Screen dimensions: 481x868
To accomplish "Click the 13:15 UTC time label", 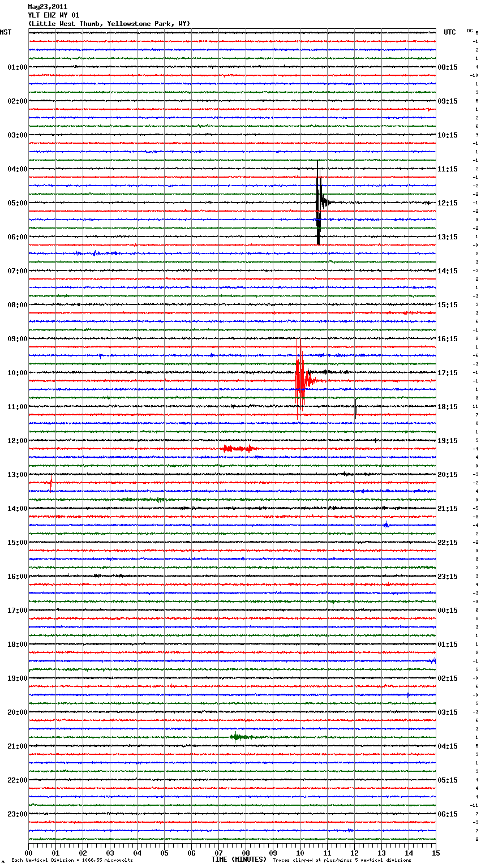I will [448, 237].
